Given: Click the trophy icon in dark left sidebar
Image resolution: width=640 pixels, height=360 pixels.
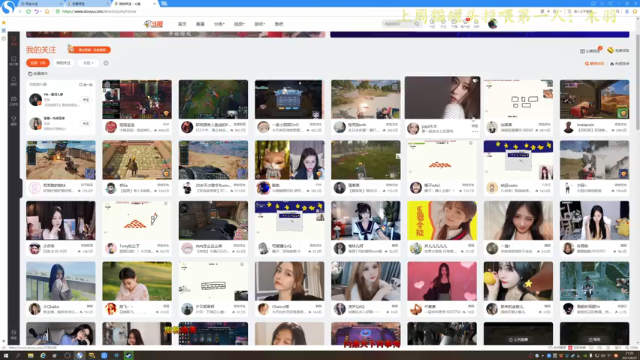Looking at the screenshot, I should coord(13,120).
